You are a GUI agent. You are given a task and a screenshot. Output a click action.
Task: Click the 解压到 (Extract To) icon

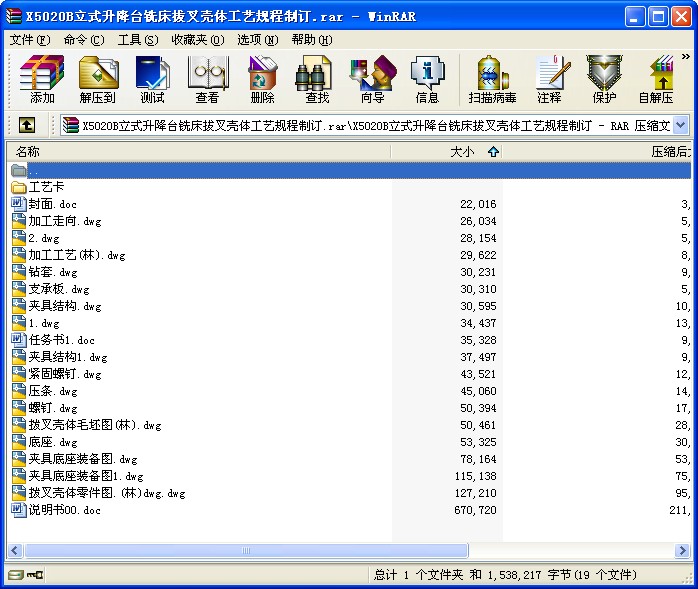(98, 79)
